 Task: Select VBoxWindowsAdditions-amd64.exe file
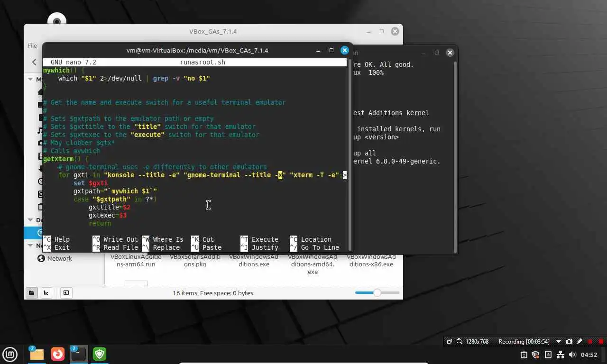coord(313,264)
